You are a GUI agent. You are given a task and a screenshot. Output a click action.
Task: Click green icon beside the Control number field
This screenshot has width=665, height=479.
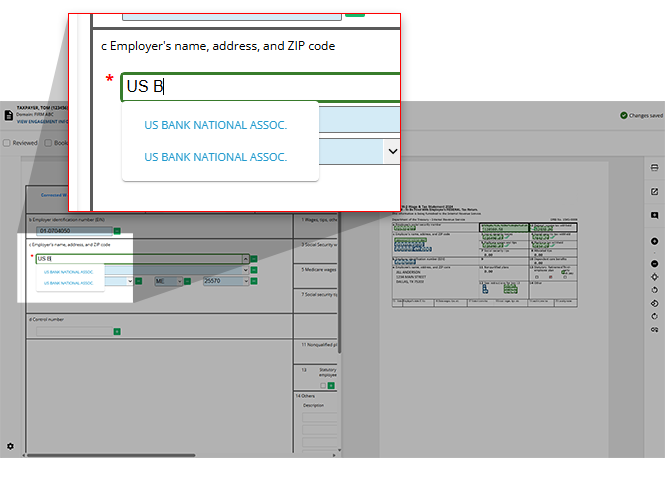pos(117,331)
